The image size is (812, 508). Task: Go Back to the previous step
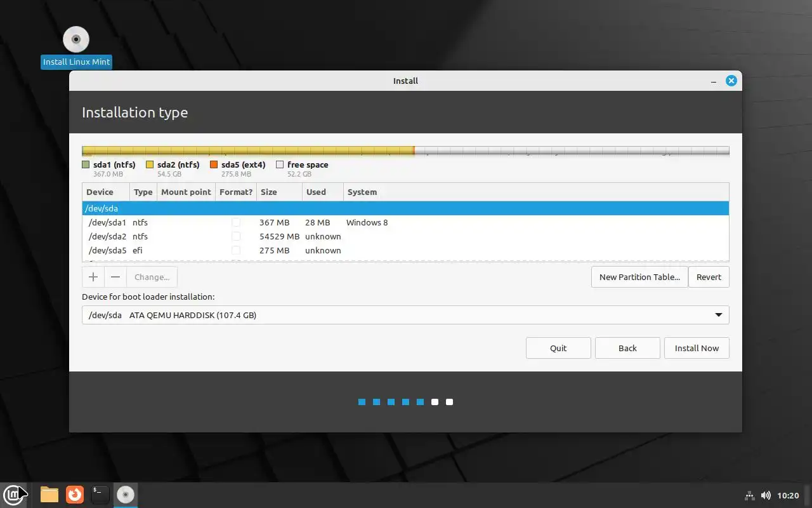coord(627,348)
